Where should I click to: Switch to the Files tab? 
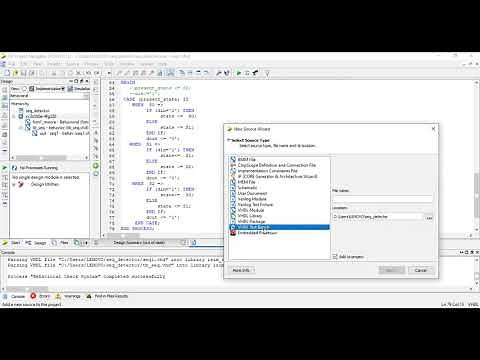coord(60,243)
